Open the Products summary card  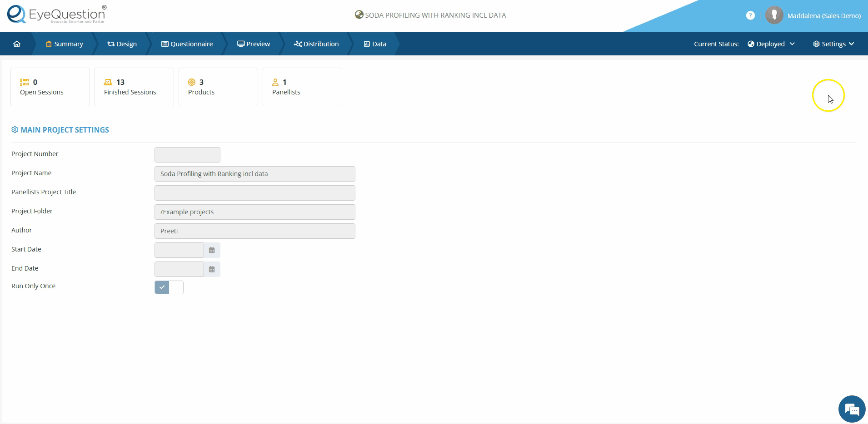point(218,87)
